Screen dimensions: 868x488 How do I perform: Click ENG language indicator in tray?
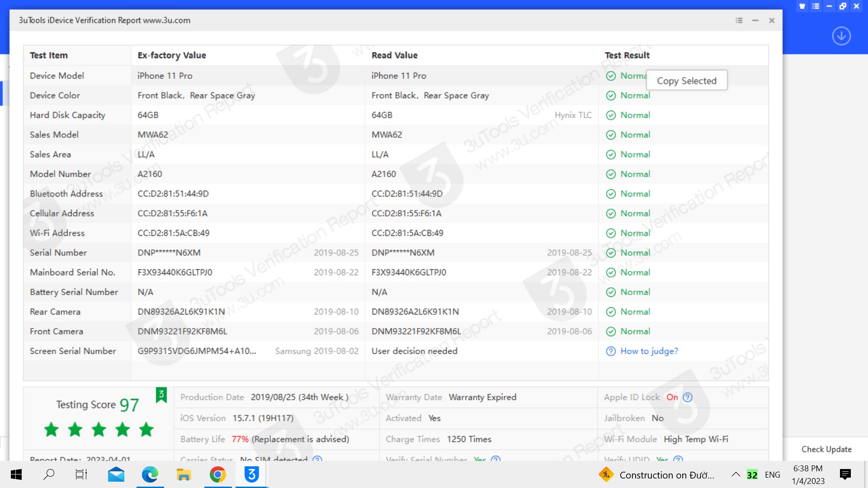pos(772,475)
